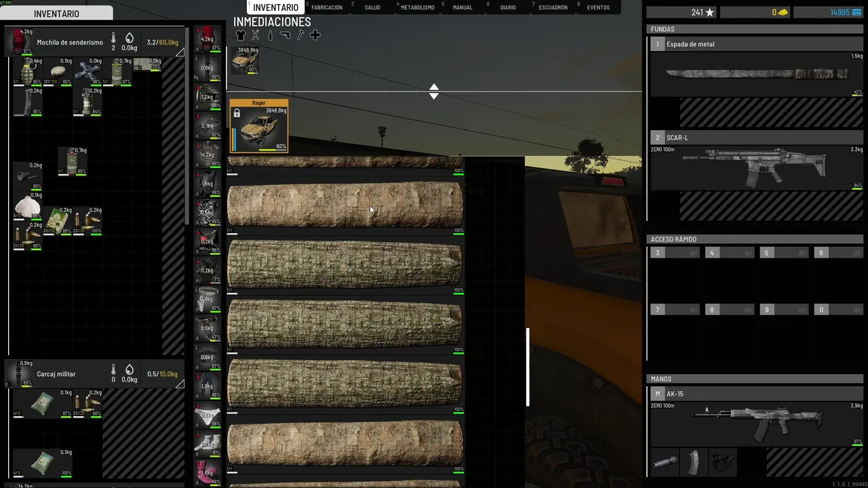The image size is (868, 488).
Task: Click AK-15 suppressor attachment slot
Action: 664,462
